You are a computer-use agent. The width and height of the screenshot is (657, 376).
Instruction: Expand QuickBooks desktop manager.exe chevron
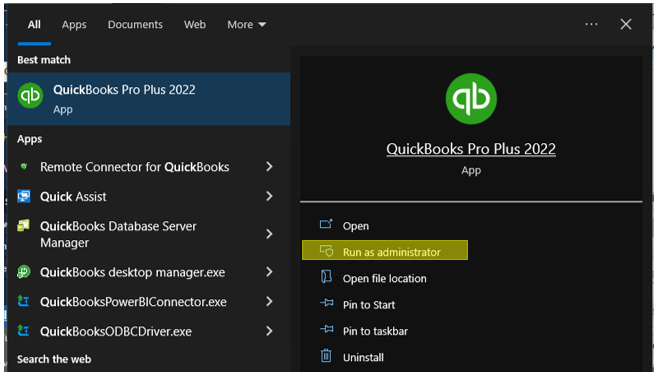pos(269,272)
